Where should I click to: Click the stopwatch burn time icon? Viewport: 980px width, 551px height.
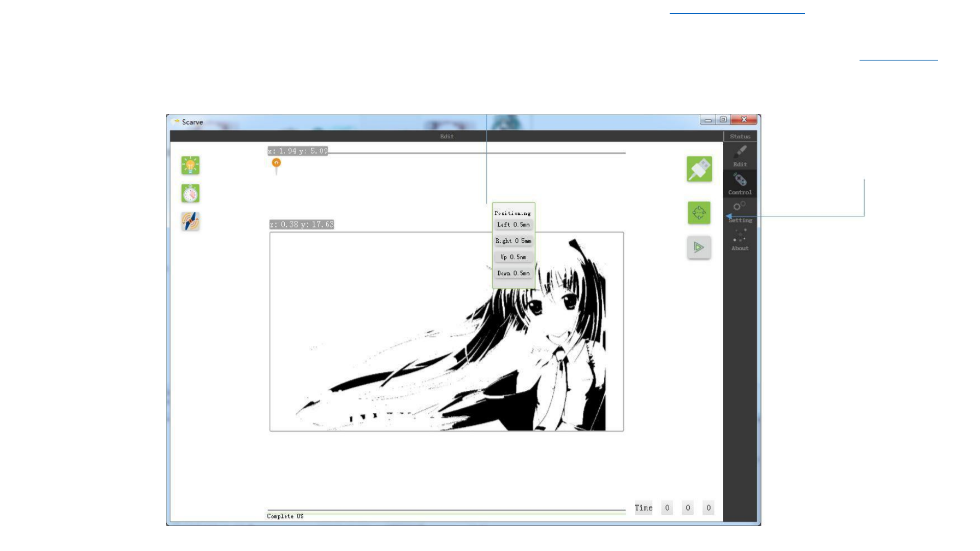190,193
